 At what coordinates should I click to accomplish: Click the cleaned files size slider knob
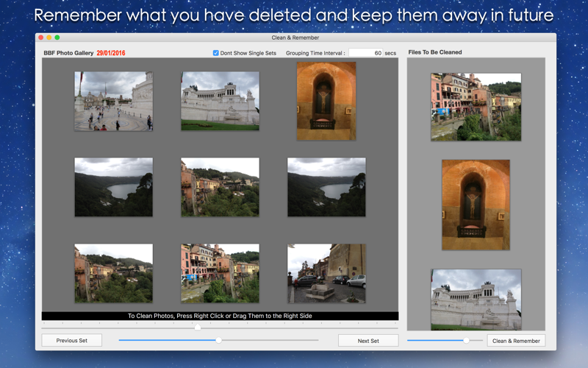tap(466, 340)
